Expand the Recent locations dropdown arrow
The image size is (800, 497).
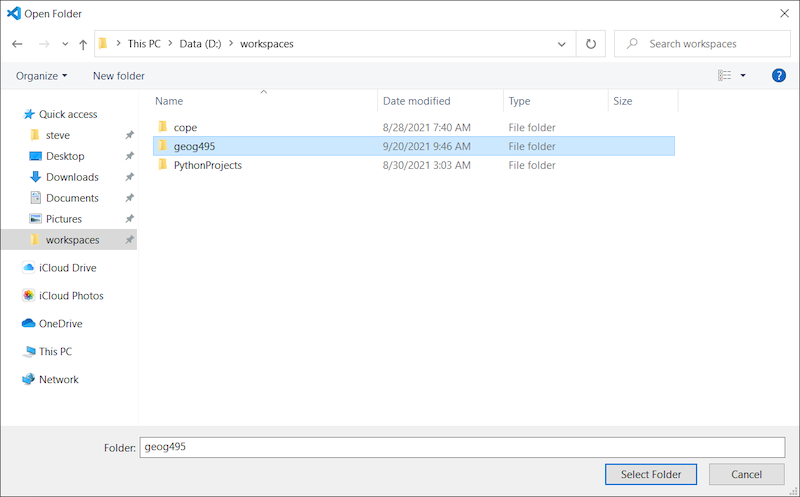click(x=65, y=44)
